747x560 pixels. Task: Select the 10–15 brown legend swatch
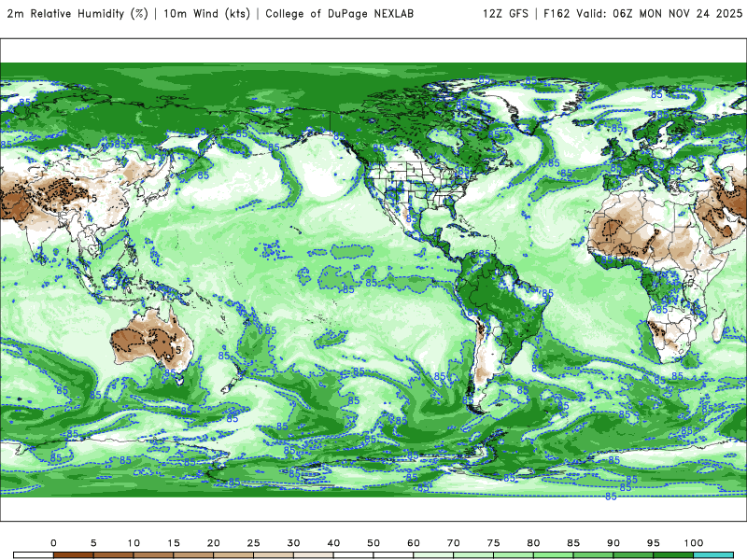click(153, 555)
